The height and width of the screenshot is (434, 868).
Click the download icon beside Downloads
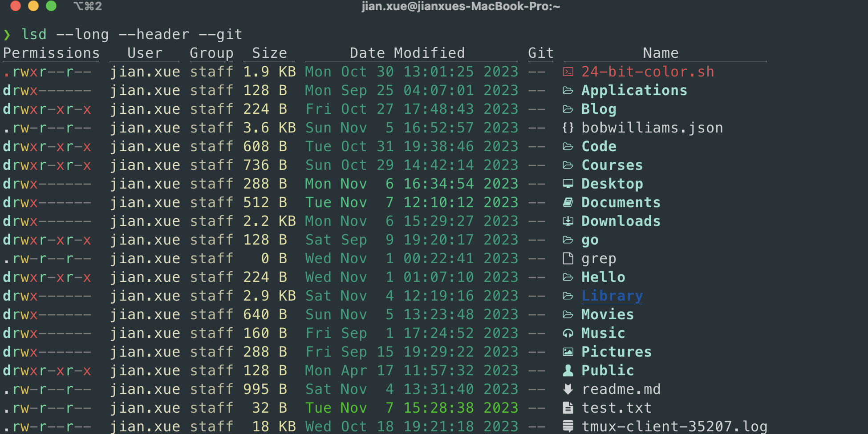tap(568, 221)
